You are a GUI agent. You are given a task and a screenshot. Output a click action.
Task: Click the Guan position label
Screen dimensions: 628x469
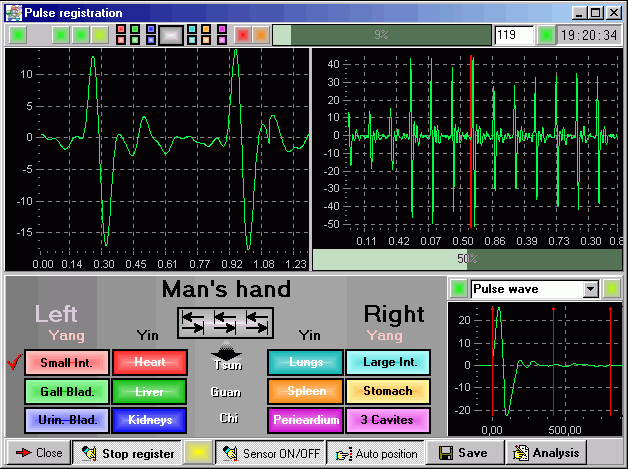tap(226, 392)
